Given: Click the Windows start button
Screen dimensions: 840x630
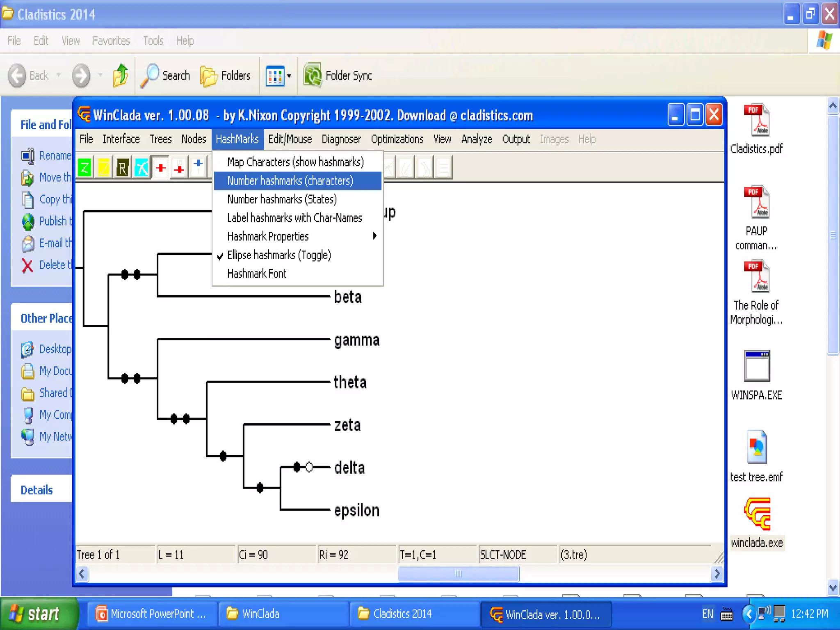Looking at the screenshot, I should point(38,614).
